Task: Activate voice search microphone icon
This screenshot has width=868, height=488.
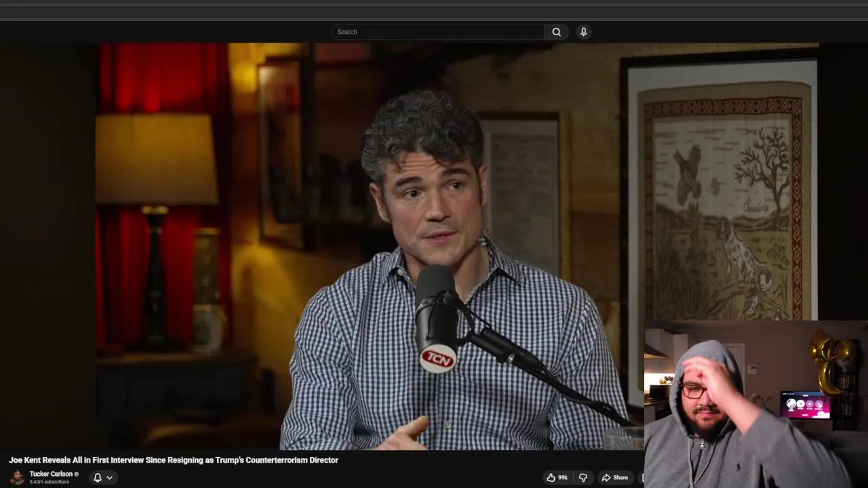Action: click(583, 32)
